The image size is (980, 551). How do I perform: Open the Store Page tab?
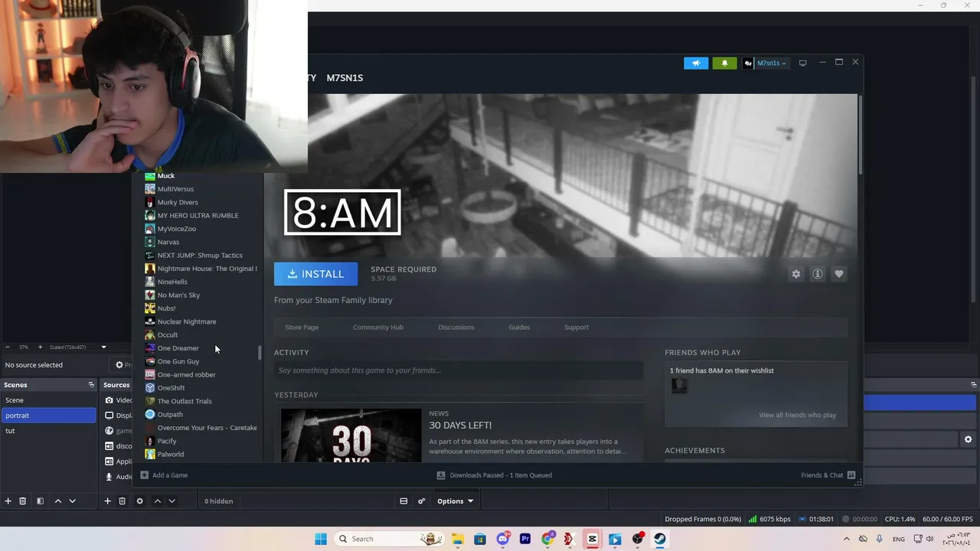tap(302, 328)
